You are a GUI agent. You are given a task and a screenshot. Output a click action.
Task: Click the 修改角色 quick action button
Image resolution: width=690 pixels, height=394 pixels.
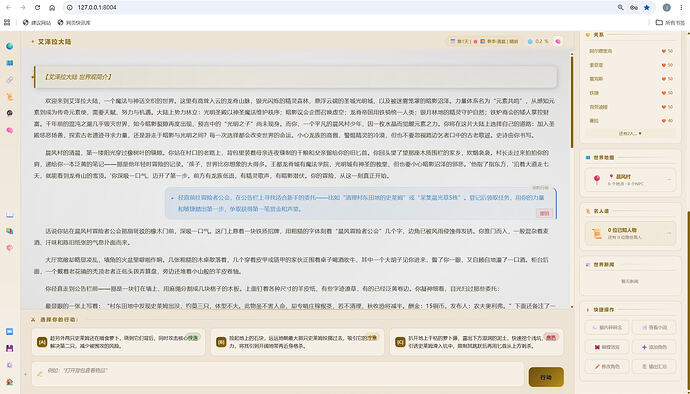click(607, 366)
